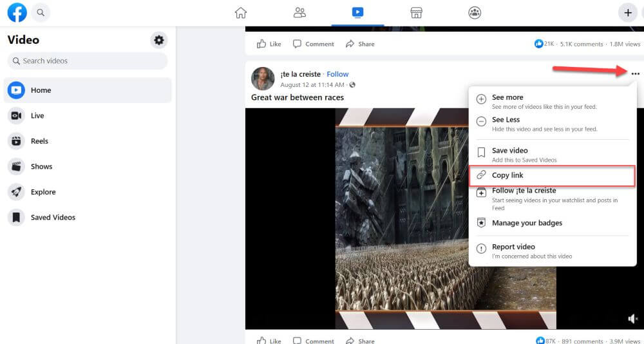Open the ¡te la creiste page name
This screenshot has width=644, height=344.
[301, 74]
